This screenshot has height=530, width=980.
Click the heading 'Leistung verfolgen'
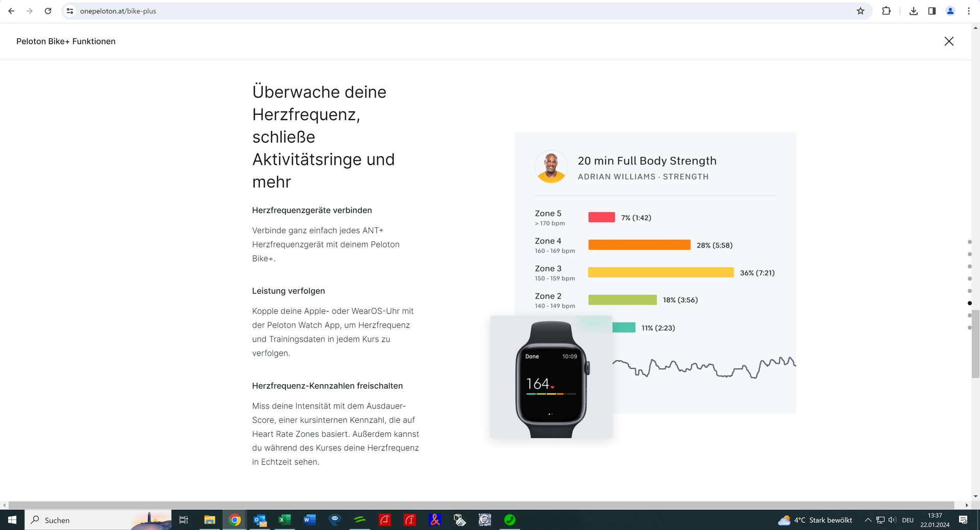pos(288,291)
